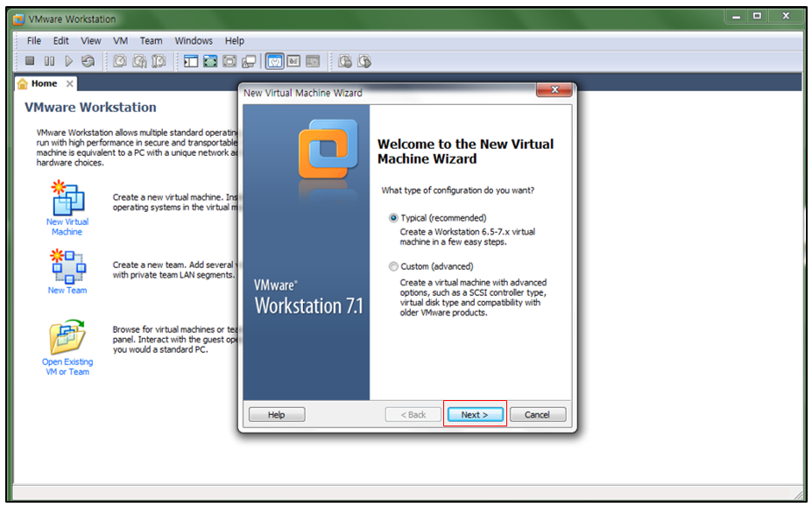Close the New Virtual Machine Wizard dialog

coord(554,90)
